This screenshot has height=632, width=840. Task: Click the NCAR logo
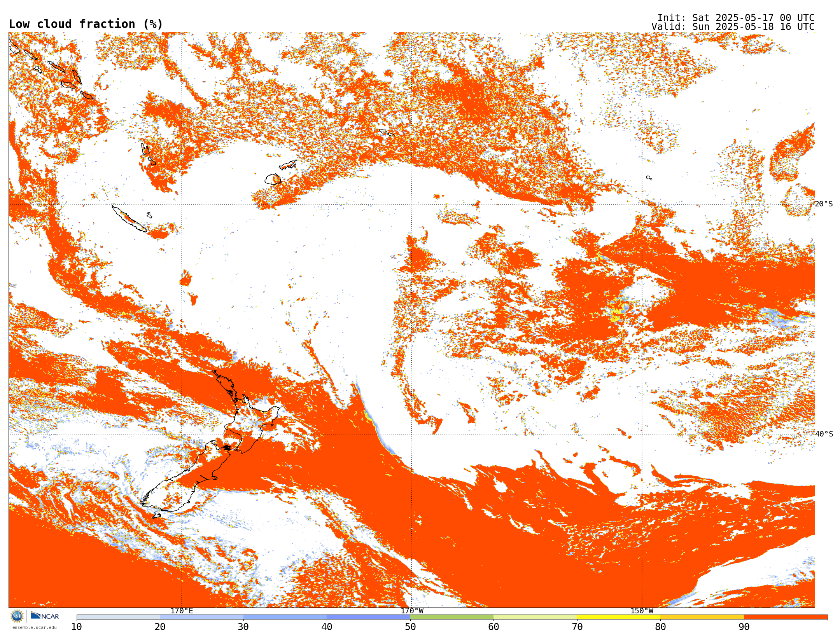[x=45, y=616]
